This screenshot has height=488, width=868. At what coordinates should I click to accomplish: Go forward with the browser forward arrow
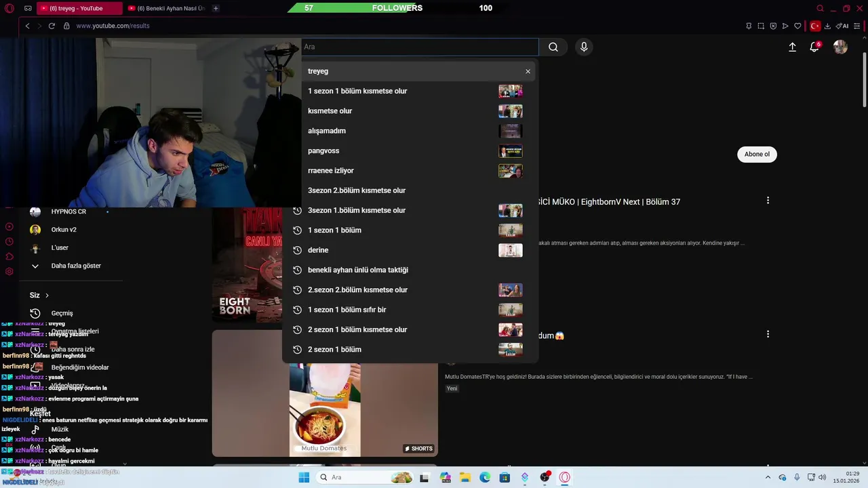(39, 26)
